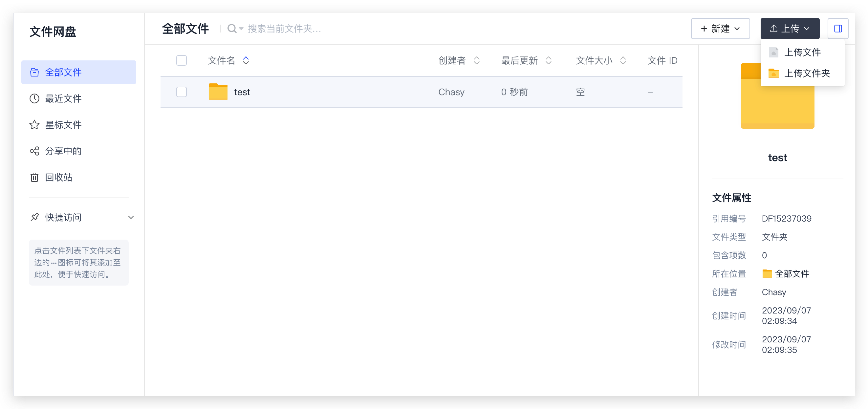This screenshot has height=409, width=868.
Task: Click the test name in details panel
Action: (777, 158)
